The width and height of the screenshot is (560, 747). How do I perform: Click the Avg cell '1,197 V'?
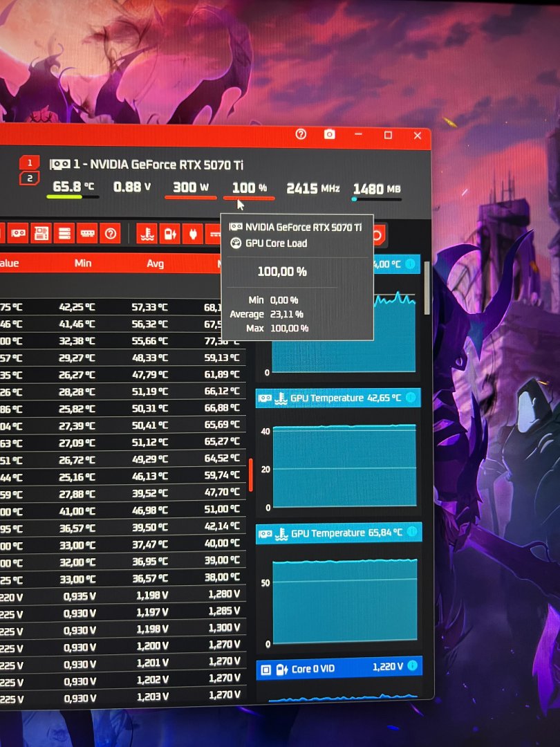click(152, 612)
